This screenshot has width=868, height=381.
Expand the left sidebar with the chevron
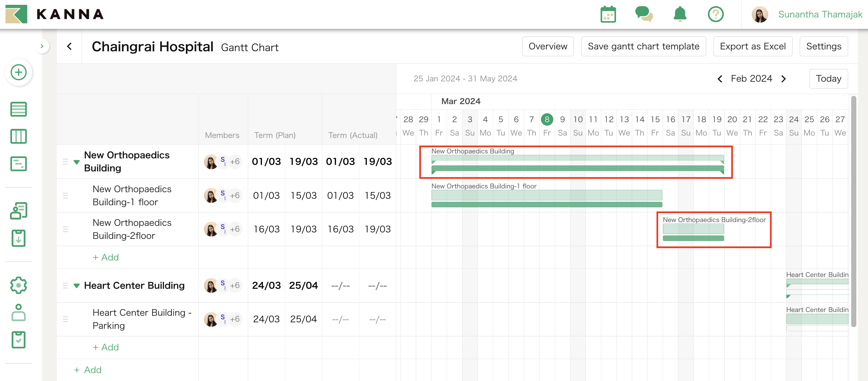point(42,46)
